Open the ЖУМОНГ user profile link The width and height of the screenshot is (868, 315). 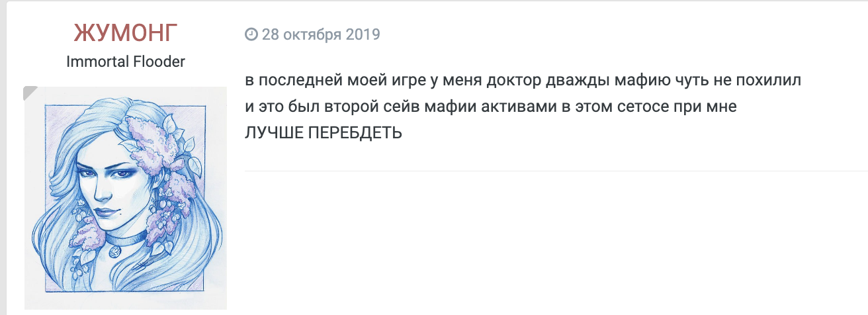pos(126,32)
